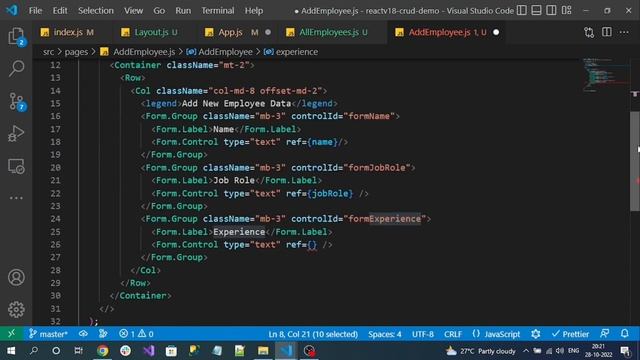The image size is (640, 360).
Task: Click weather 27°C Partly cloudy widget
Action: 481,351
